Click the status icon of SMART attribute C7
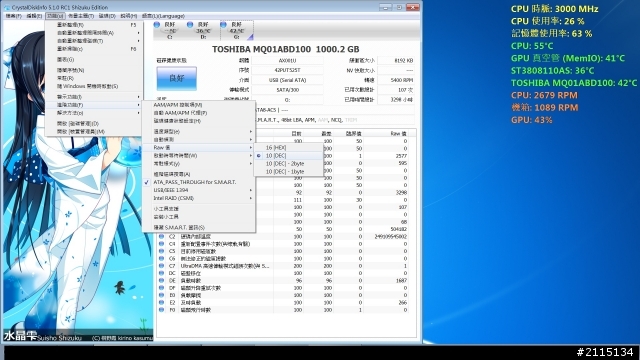The height and width of the screenshot is (360, 640). (x=162, y=266)
